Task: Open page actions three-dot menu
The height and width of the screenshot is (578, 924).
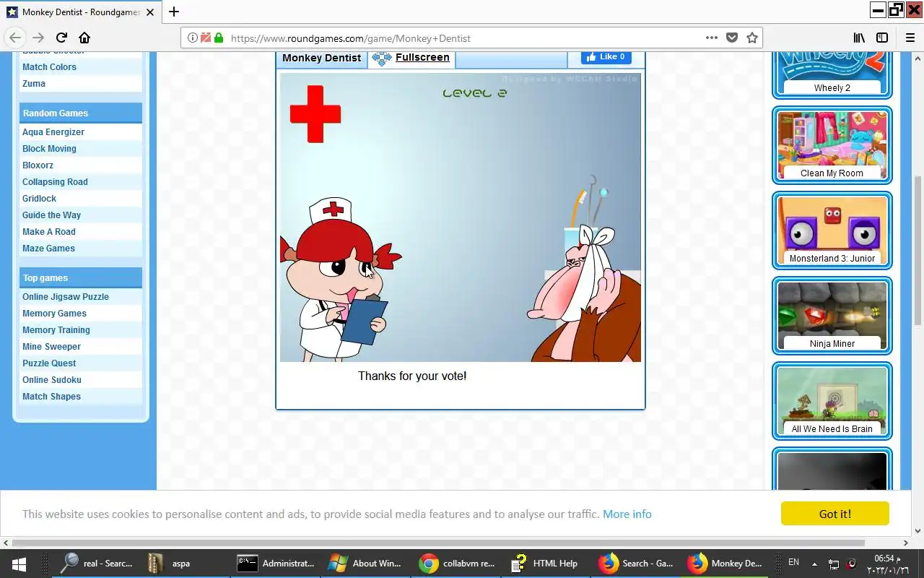Action: click(712, 38)
